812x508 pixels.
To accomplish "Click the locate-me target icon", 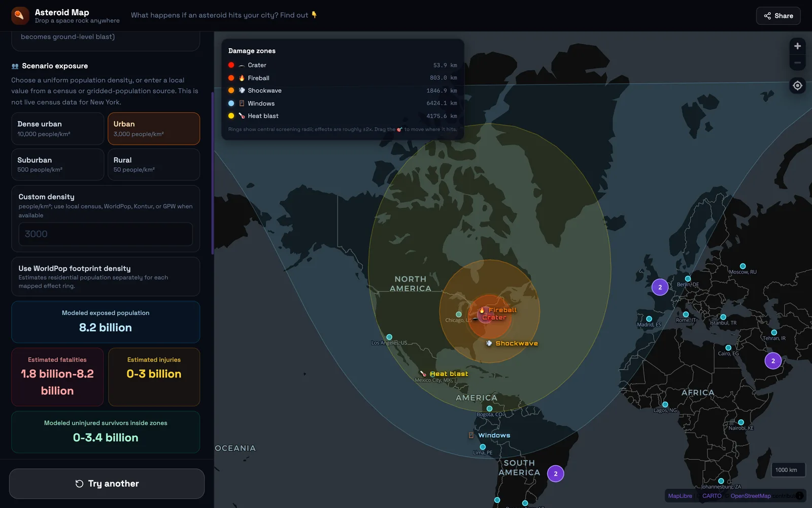I will click(797, 85).
